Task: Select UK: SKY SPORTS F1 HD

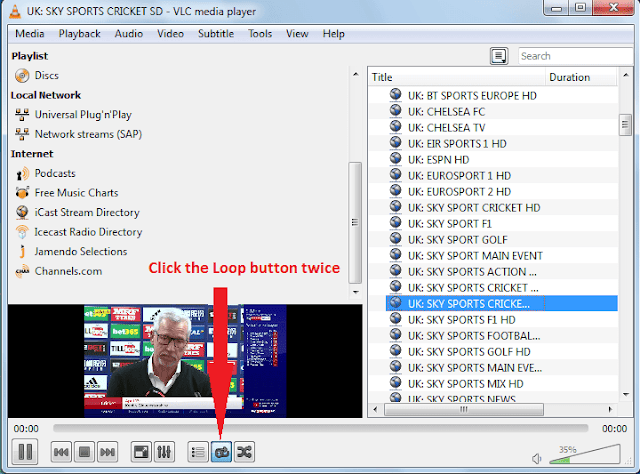Action: [462, 320]
